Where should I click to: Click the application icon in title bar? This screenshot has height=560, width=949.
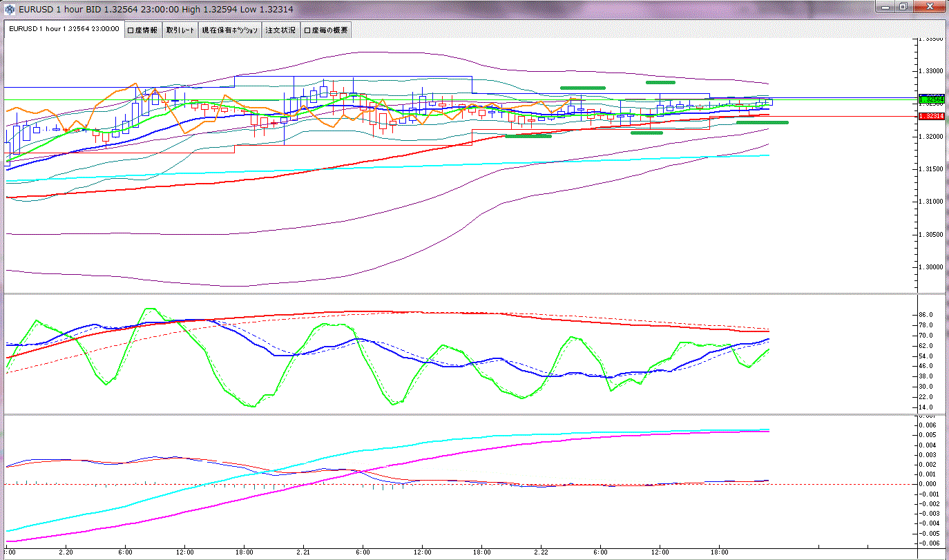10,10
